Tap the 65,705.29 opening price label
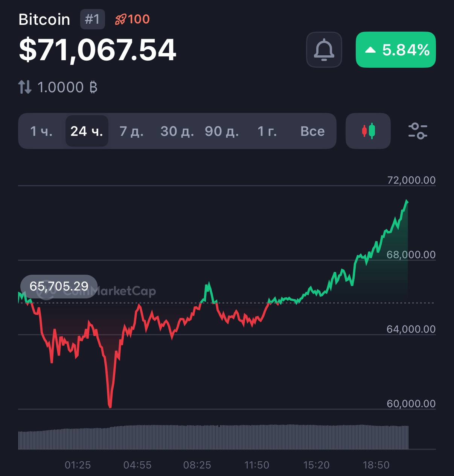The height and width of the screenshot is (476, 454). point(59,286)
